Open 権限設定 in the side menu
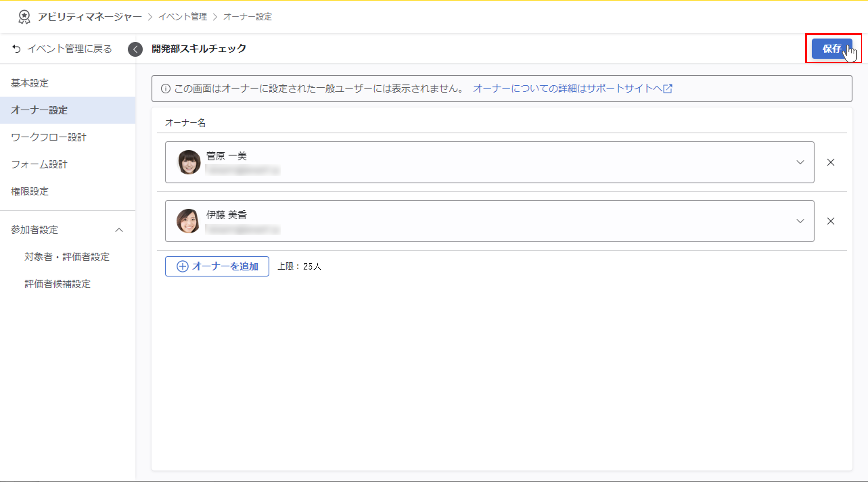The image size is (868, 482). pos(30,191)
